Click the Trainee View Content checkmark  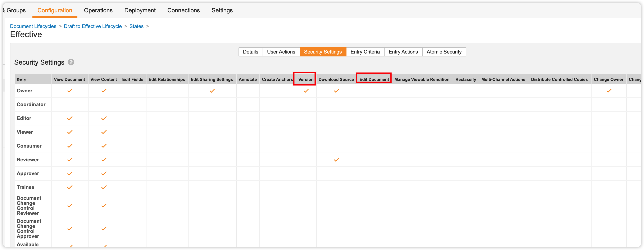[104, 187]
